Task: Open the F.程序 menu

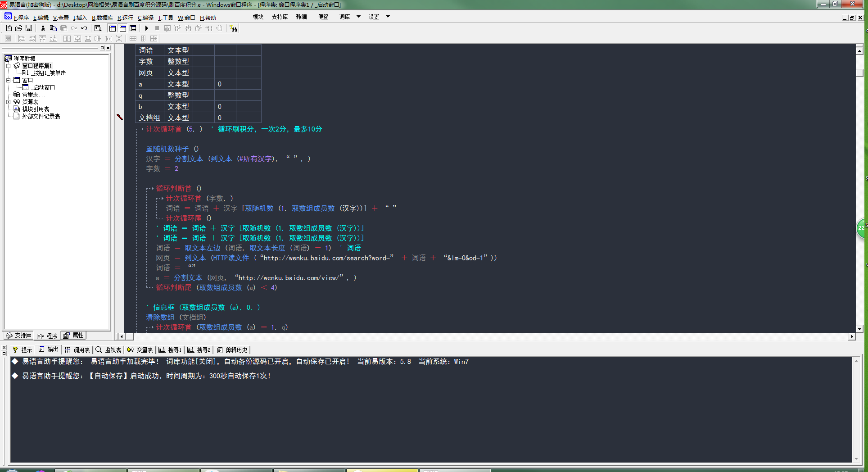Action: click(x=21, y=18)
